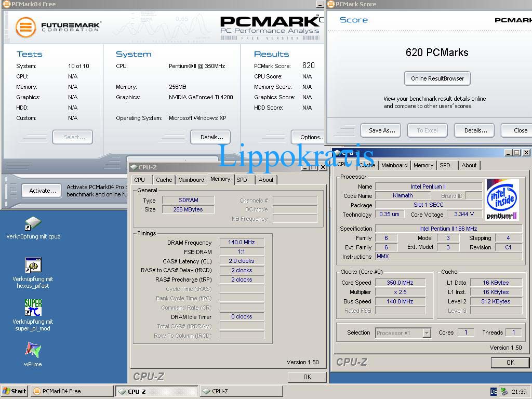This screenshot has width=532, height=399.
Task: Click the Bus Speed 140.0 MHz value
Action: point(400,301)
